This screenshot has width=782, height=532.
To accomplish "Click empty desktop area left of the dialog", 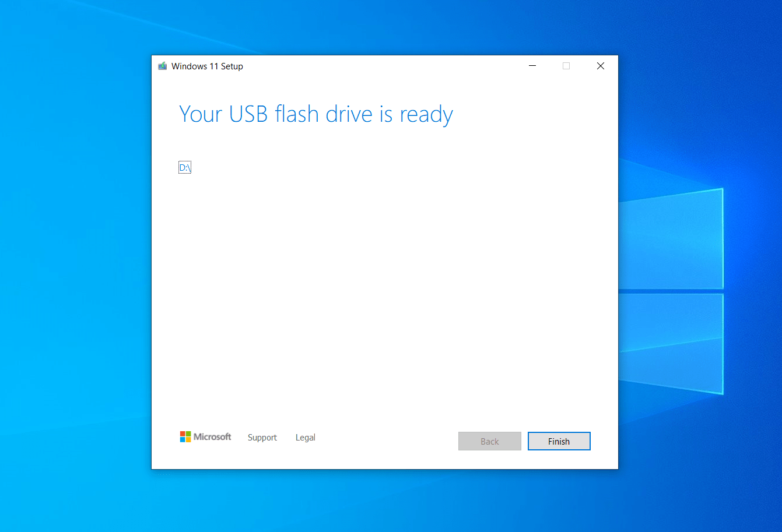I will coord(76,262).
